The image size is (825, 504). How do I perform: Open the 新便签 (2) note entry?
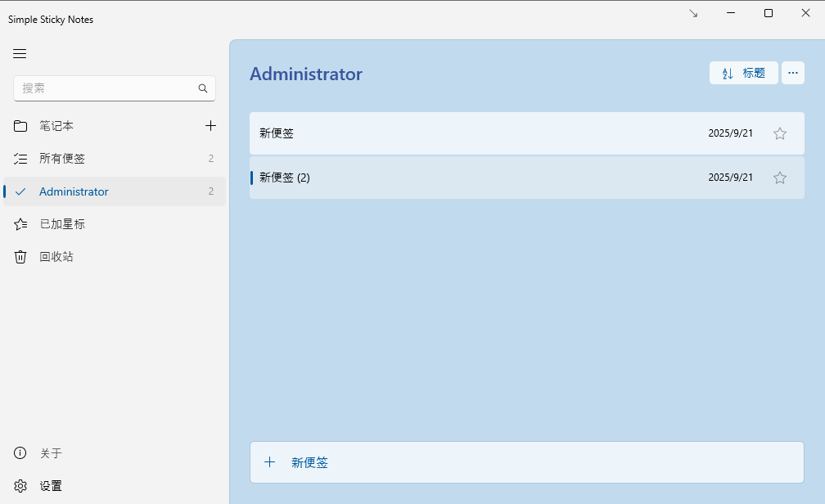pos(475,178)
